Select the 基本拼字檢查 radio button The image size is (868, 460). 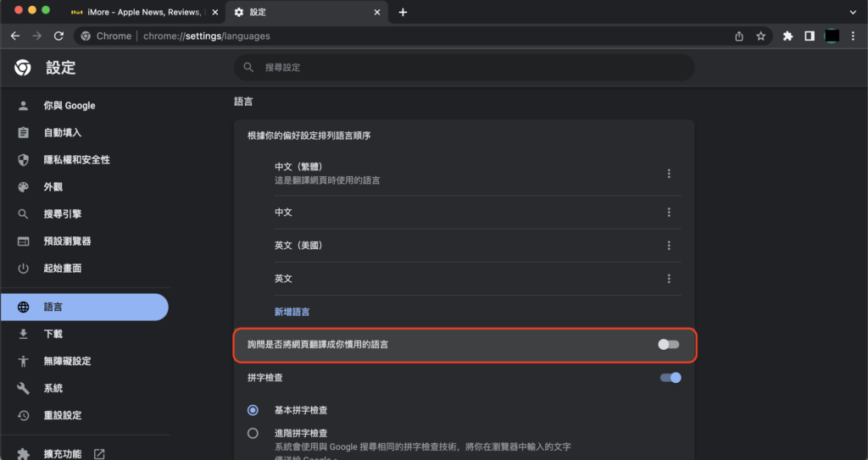[x=253, y=410]
